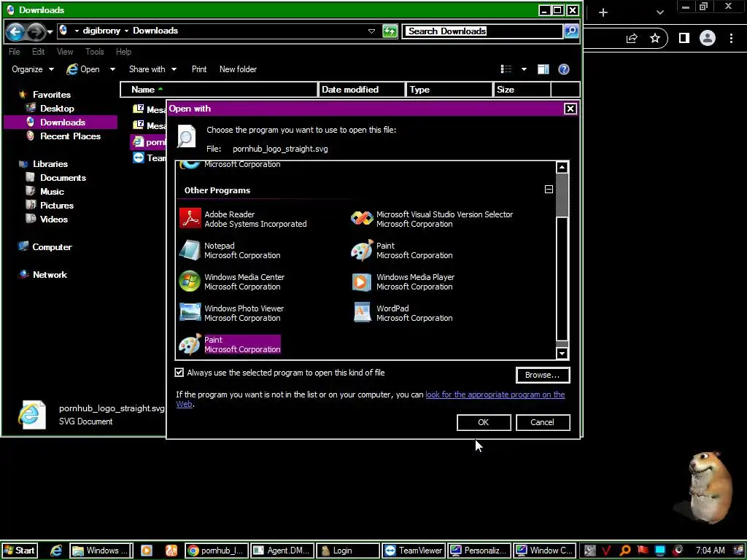The image size is (747, 560).
Task: Toggle Always use the selected program checkbox
Action: [x=179, y=373]
